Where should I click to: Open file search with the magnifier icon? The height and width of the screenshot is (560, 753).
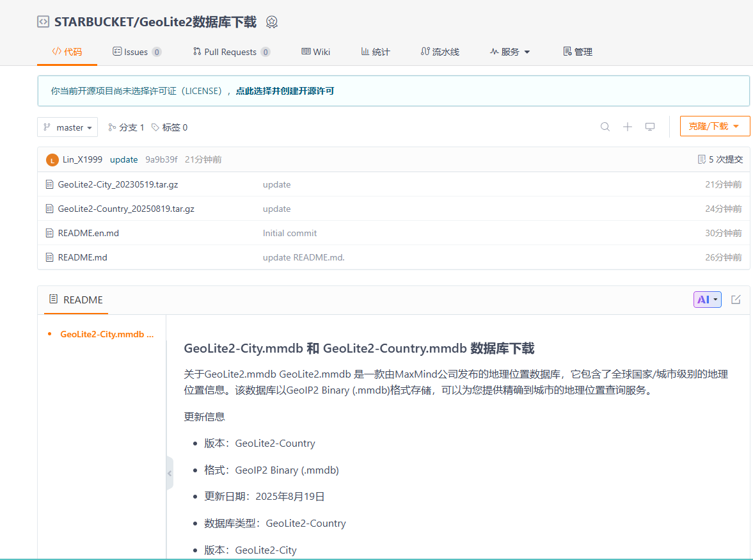click(x=605, y=127)
